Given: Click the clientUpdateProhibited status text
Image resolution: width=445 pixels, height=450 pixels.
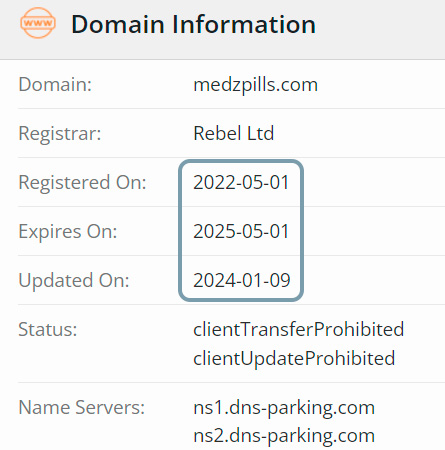Looking at the screenshot, I should 294,358.
